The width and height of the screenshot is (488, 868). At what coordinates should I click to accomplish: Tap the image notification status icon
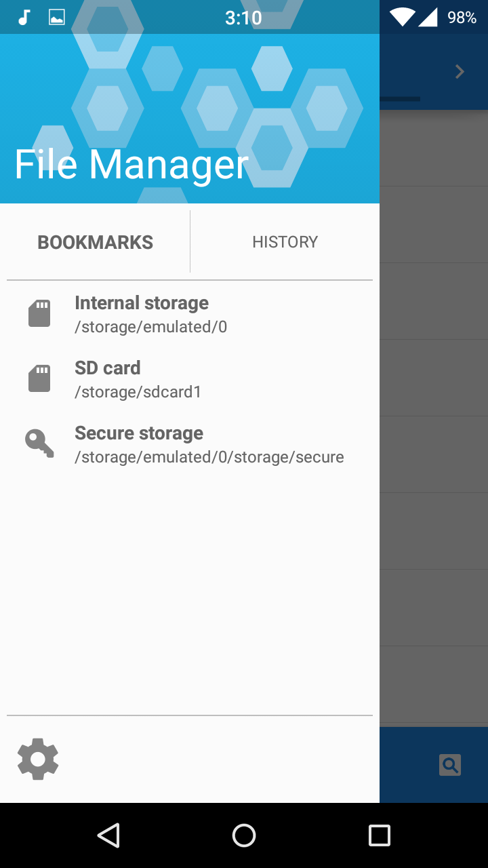57,18
